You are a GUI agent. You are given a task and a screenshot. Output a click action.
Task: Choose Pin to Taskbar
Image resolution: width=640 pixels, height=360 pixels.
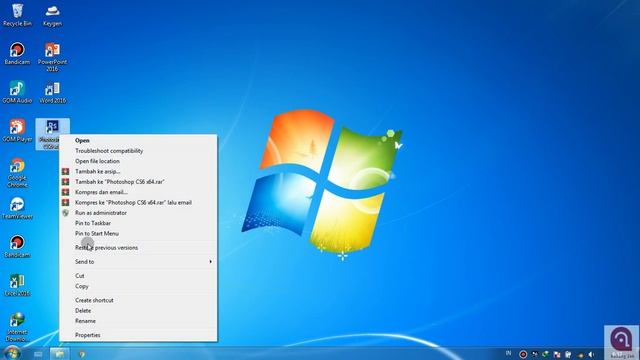tap(138, 223)
